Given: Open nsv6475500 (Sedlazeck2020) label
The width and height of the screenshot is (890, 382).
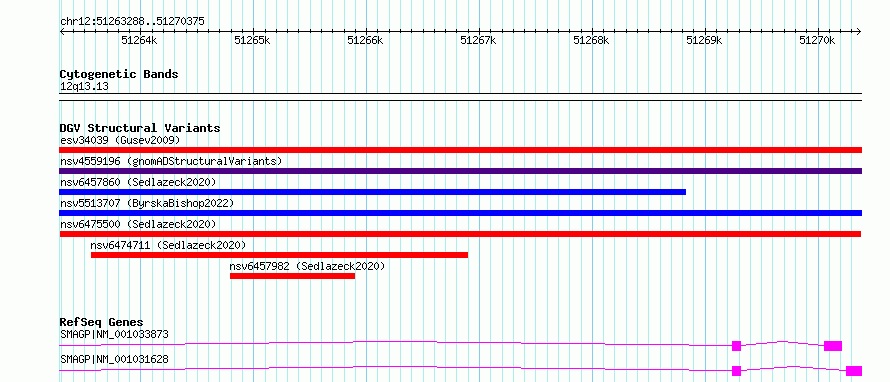Looking at the screenshot, I should coord(138,224).
